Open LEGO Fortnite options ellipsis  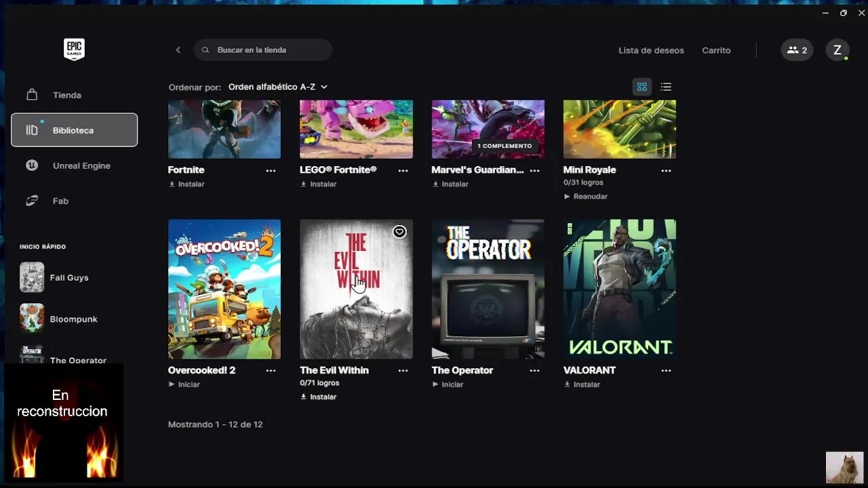coord(403,171)
